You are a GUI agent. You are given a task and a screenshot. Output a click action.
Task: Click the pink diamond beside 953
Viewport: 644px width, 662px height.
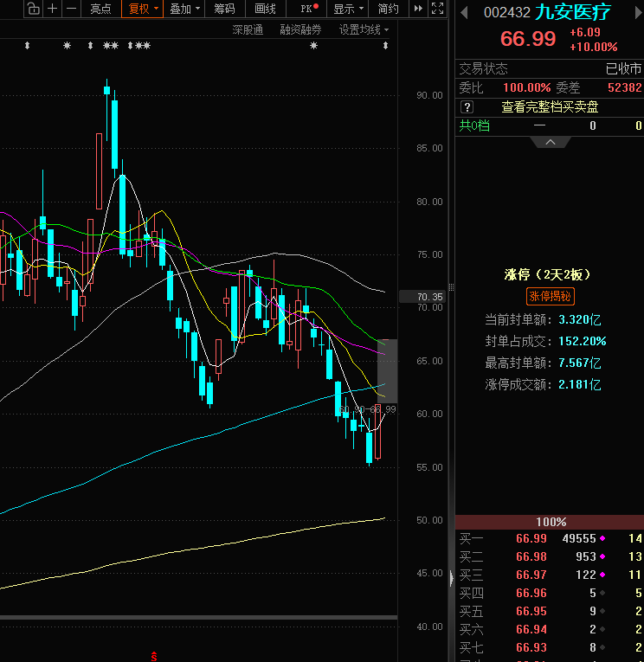(602, 556)
